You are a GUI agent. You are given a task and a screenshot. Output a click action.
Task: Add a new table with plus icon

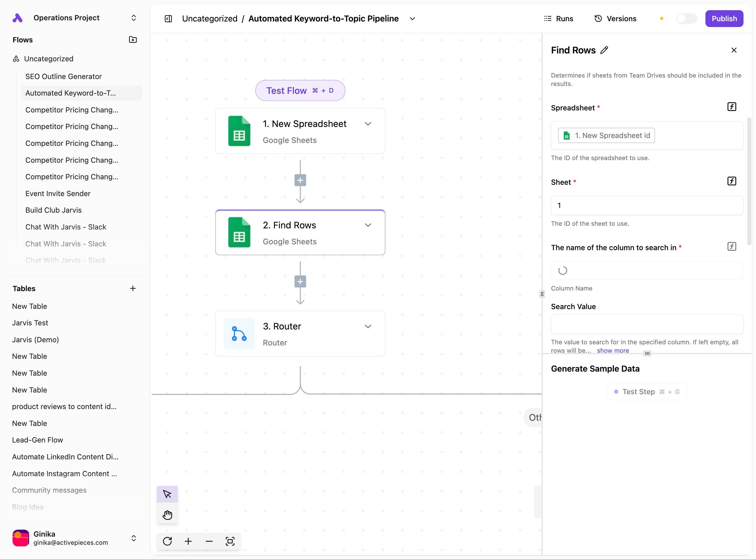pyautogui.click(x=133, y=288)
